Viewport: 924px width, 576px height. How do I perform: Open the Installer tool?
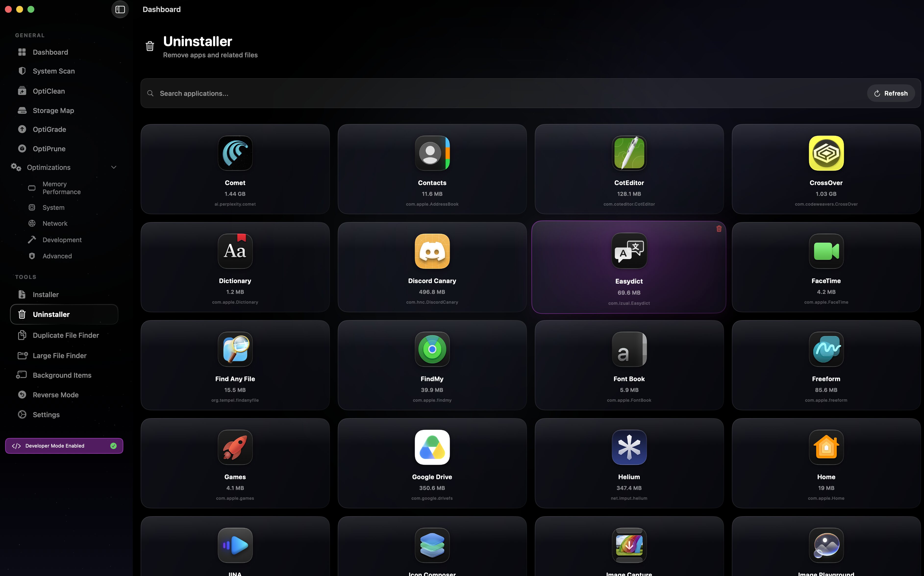pyautogui.click(x=64, y=294)
